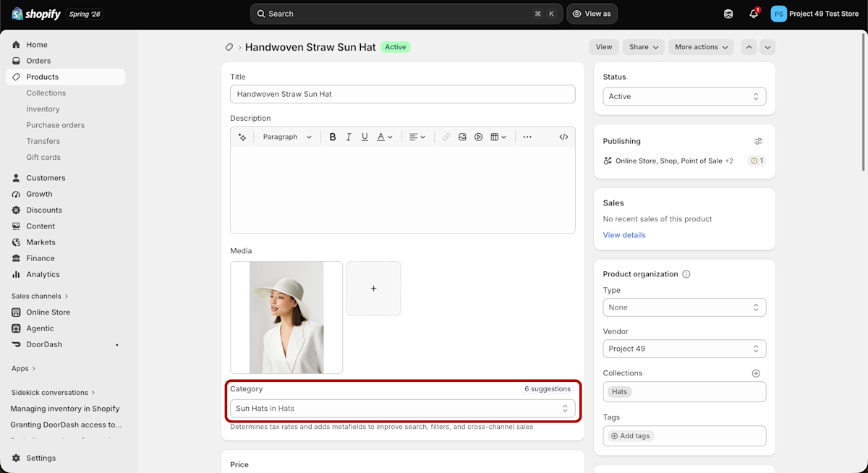Open manage publishing settings icon
Screen dimensions: 868x473
pos(758,141)
